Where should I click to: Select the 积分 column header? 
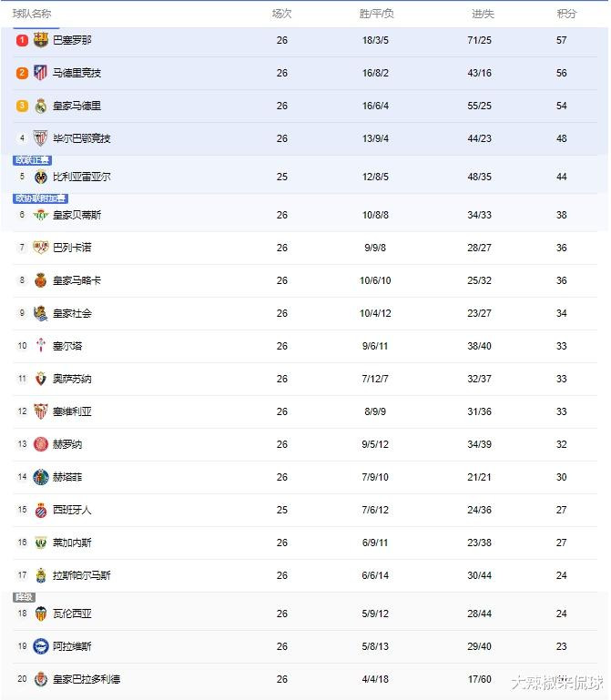click(566, 14)
